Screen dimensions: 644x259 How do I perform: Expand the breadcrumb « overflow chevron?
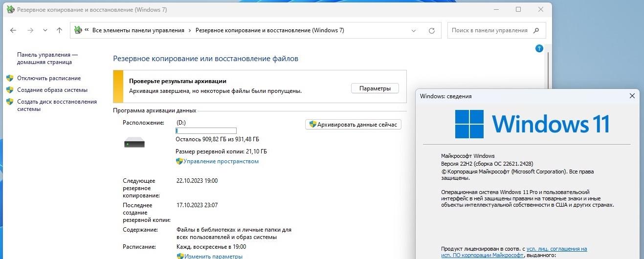87,30
